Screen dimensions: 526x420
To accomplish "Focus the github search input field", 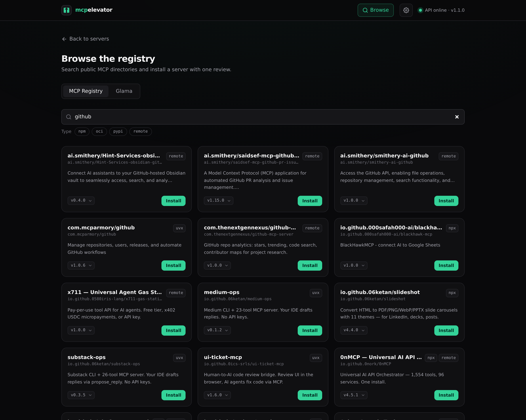I will (x=263, y=117).
